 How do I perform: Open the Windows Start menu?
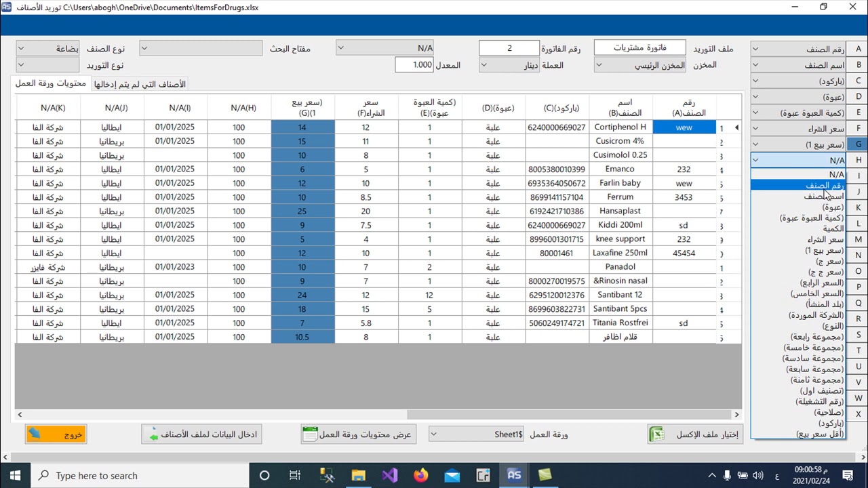click(16, 475)
